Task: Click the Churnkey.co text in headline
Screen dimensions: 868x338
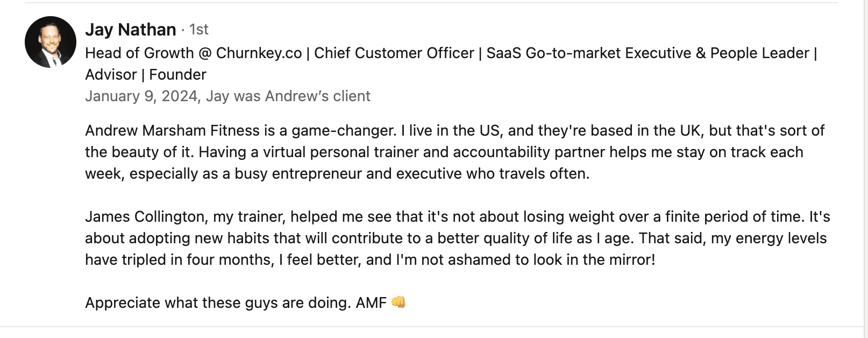Action: point(259,53)
